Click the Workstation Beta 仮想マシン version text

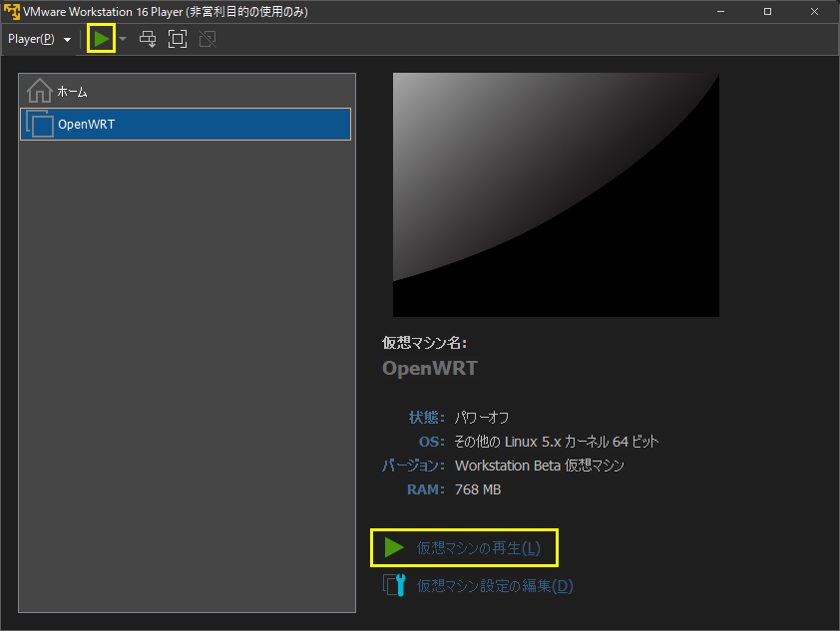click(540, 466)
